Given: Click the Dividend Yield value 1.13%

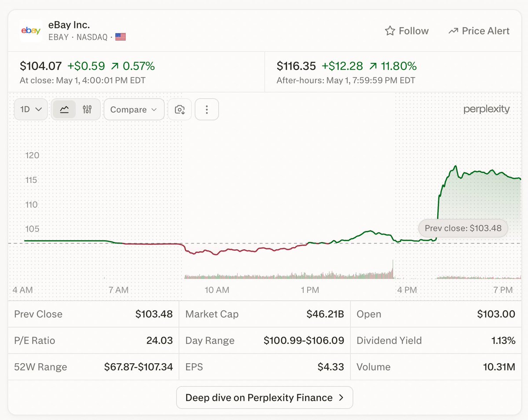Looking at the screenshot, I should click(504, 340).
